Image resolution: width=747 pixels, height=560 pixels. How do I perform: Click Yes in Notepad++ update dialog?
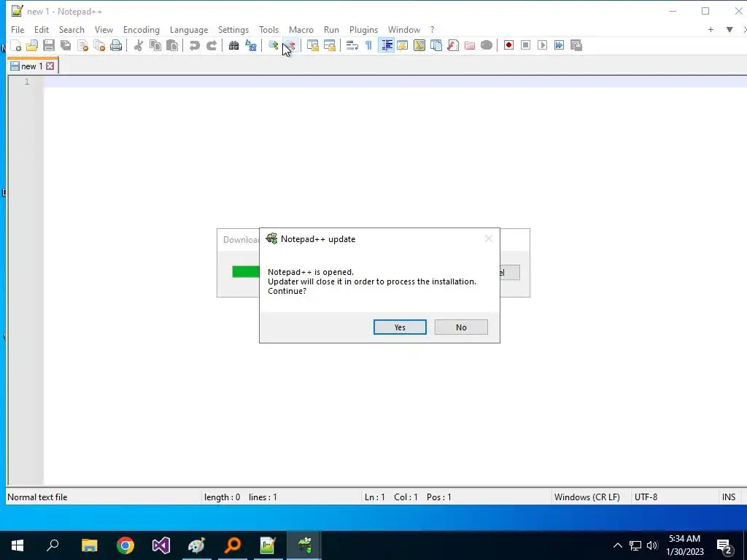point(400,327)
